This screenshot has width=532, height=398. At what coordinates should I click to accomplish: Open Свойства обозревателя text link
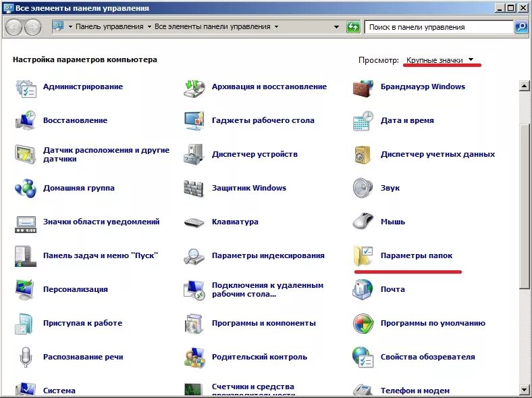(428, 357)
